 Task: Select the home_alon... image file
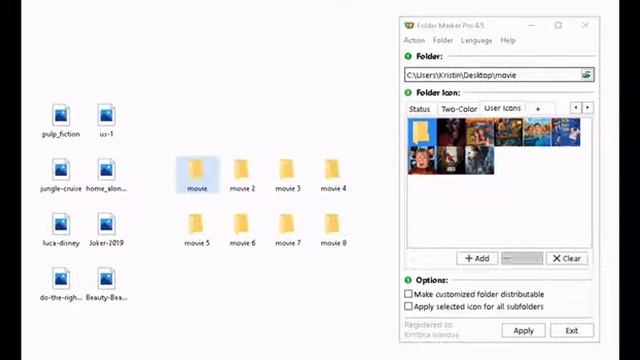(106, 176)
